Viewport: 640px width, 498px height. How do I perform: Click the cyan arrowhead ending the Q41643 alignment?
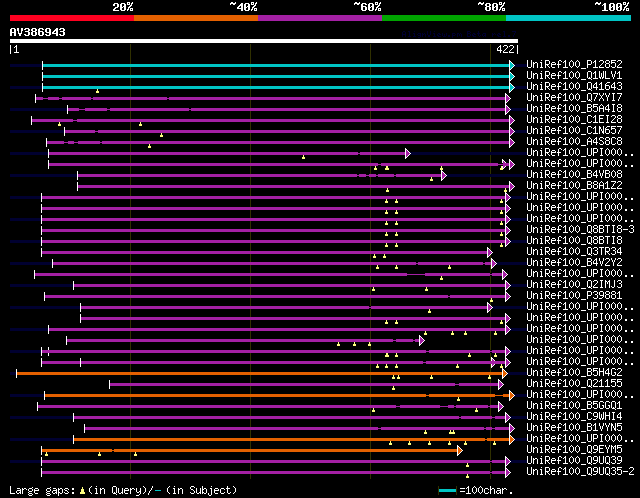coord(512,87)
